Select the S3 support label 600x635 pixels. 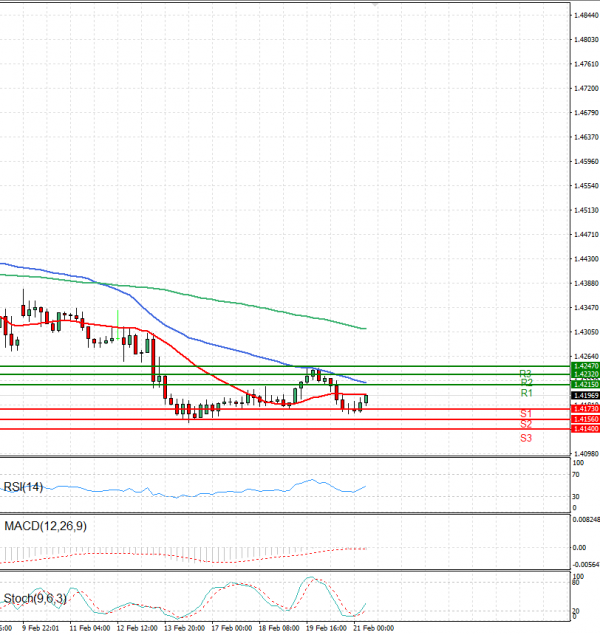pos(526,438)
